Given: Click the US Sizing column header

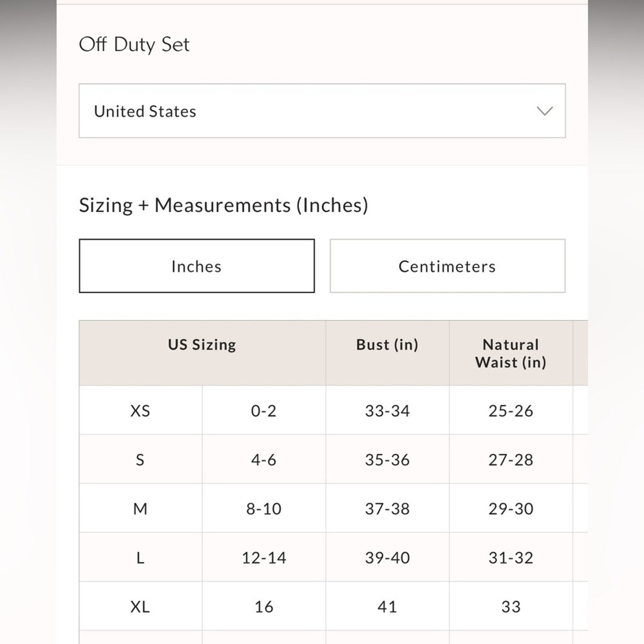Looking at the screenshot, I should pos(202,345).
